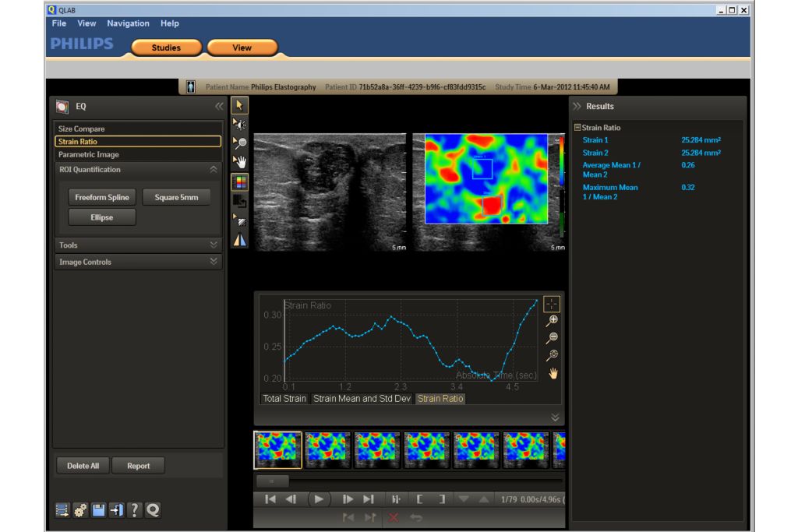This screenshot has width=798, height=532.
Task: Expand the Tools section
Action: click(x=214, y=245)
